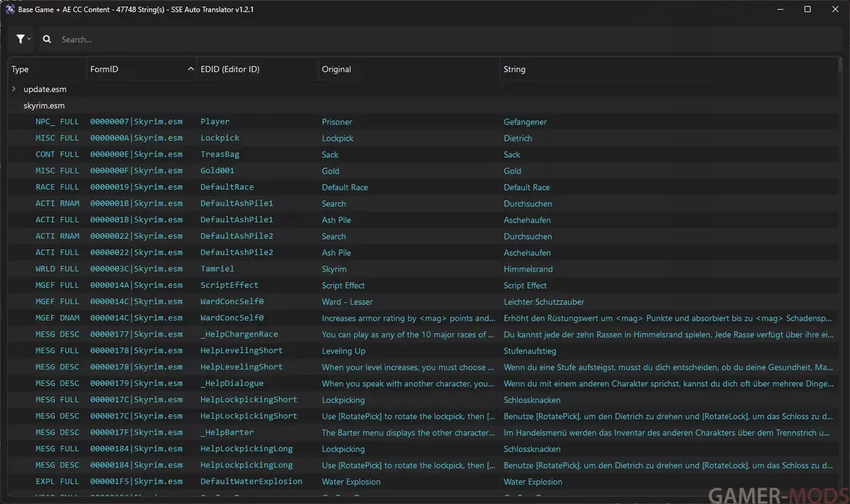The image size is (850, 504).
Task: Click the magnifying glass search icon
Action: tap(47, 40)
